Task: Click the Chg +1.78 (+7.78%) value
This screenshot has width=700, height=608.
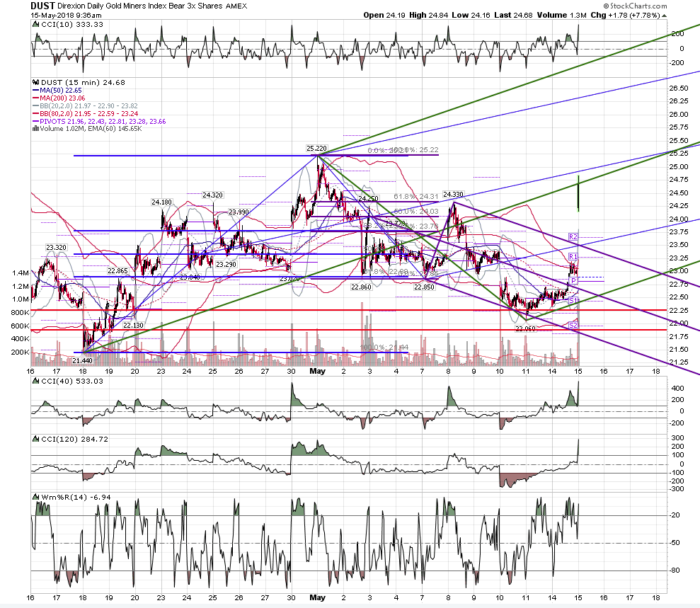Action: (x=625, y=15)
